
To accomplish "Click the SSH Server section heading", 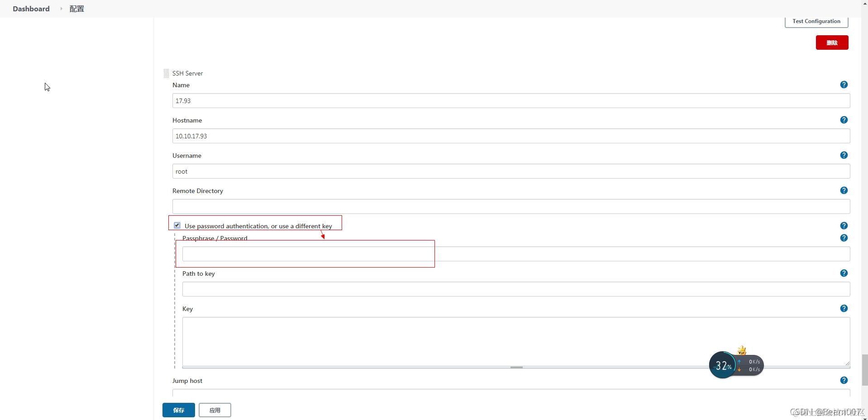I will [187, 73].
